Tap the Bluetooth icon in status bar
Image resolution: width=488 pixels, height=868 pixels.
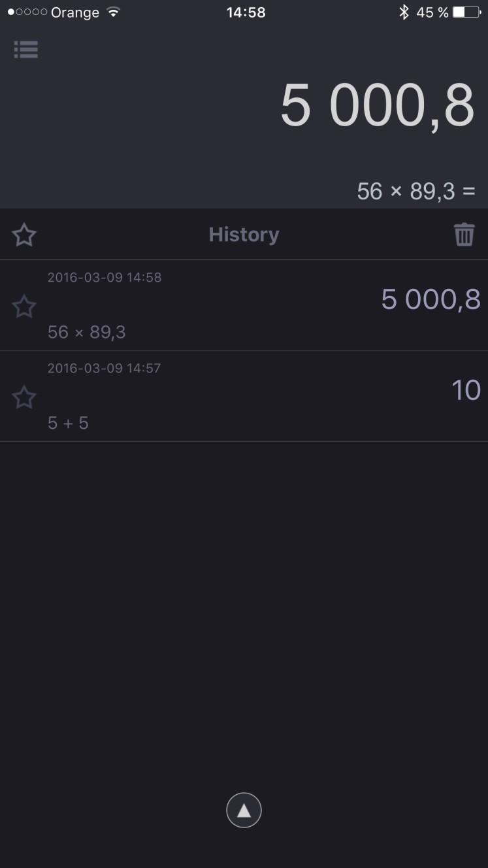pos(404,12)
